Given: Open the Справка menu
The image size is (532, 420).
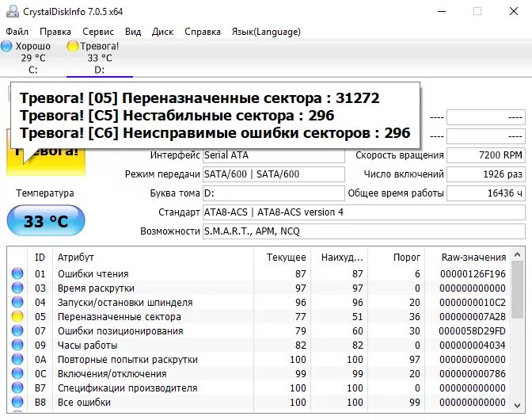Looking at the screenshot, I should [203, 32].
